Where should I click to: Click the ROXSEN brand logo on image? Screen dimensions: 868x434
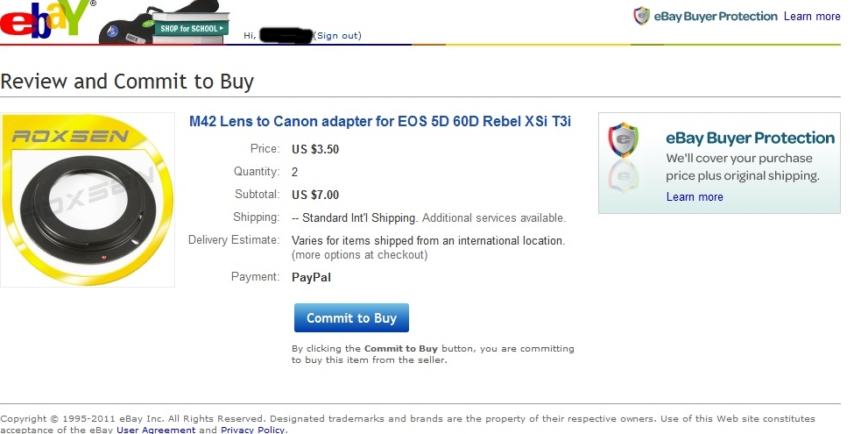pyautogui.click(x=70, y=136)
